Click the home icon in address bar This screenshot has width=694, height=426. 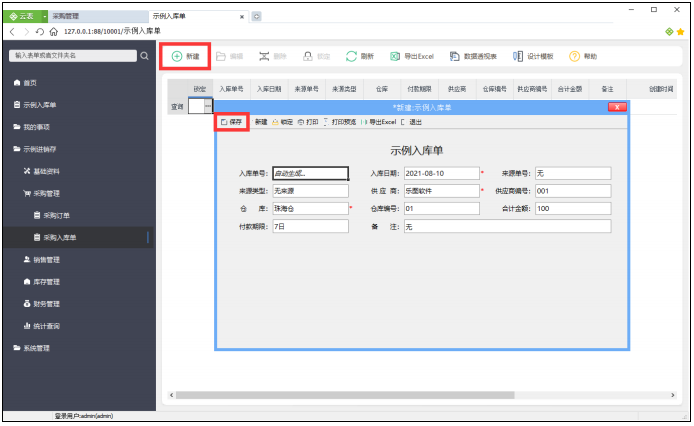pos(54,31)
